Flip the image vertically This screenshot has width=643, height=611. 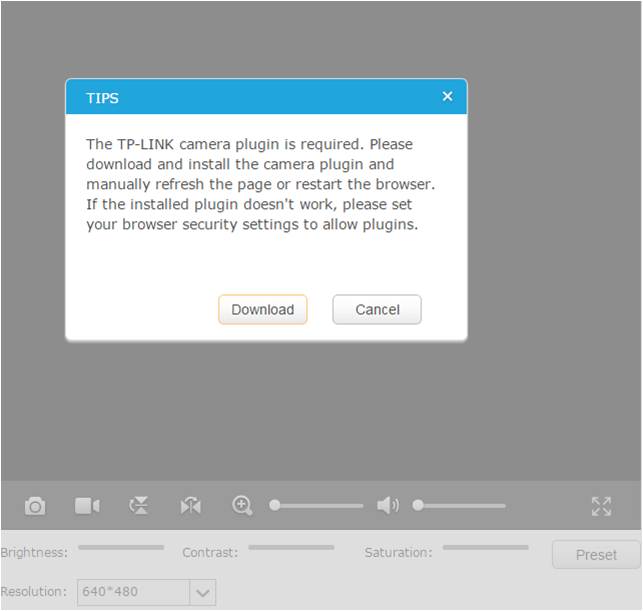pos(139,506)
